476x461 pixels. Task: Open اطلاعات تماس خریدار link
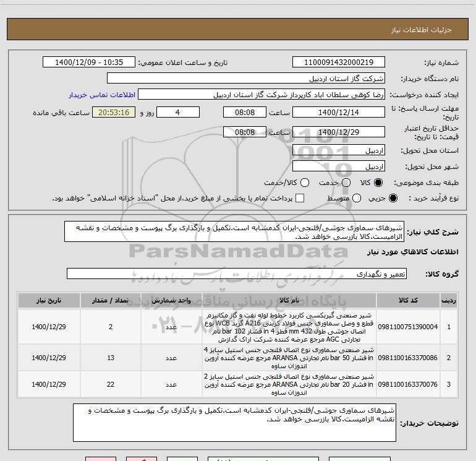click(x=102, y=95)
